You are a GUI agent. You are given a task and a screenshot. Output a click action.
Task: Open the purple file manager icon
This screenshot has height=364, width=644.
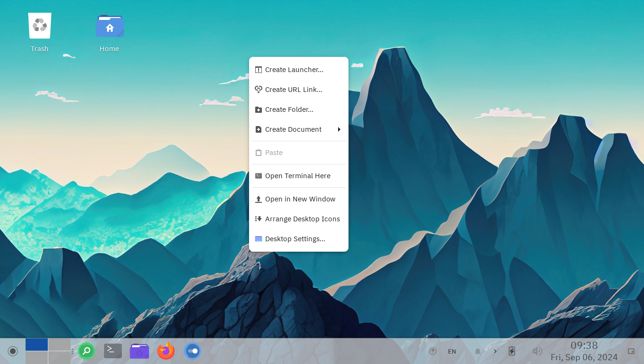(139, 351)
